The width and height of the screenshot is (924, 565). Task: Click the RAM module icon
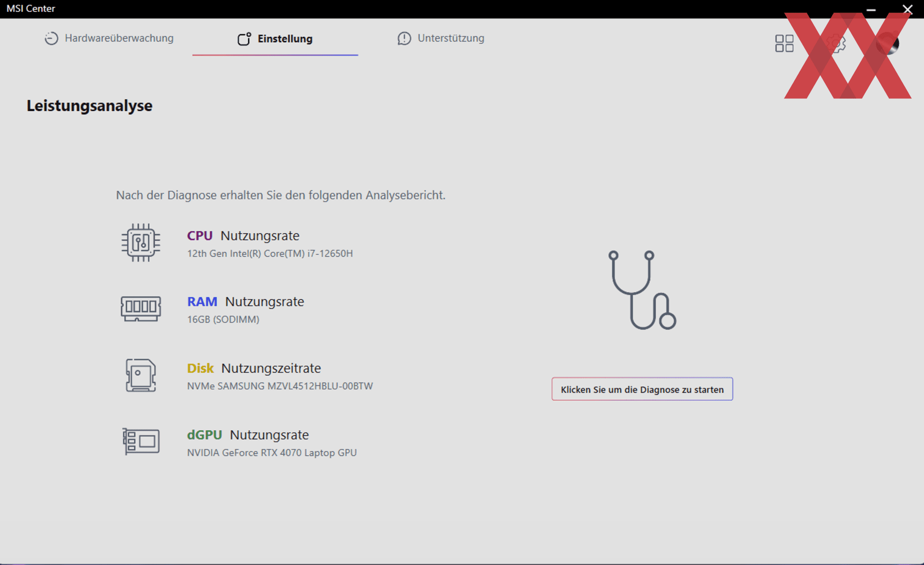pyautogui.click(x=141, y=308)
